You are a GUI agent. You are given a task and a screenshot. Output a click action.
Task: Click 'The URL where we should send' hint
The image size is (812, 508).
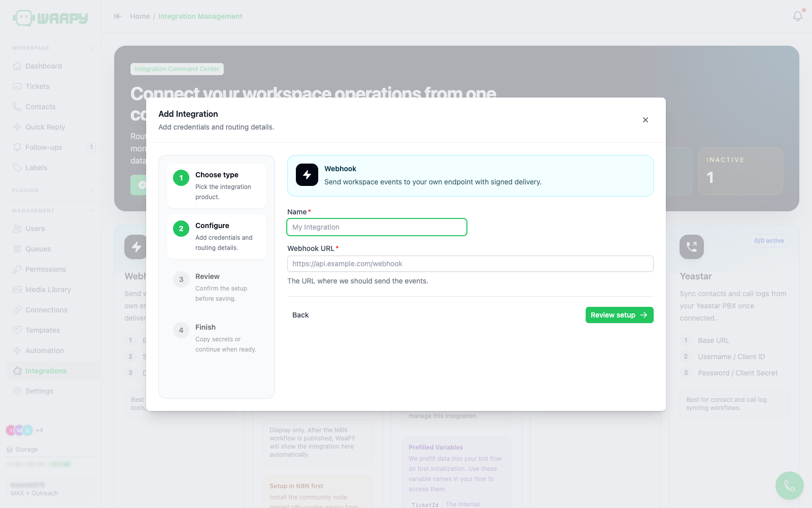click(358, 281)
